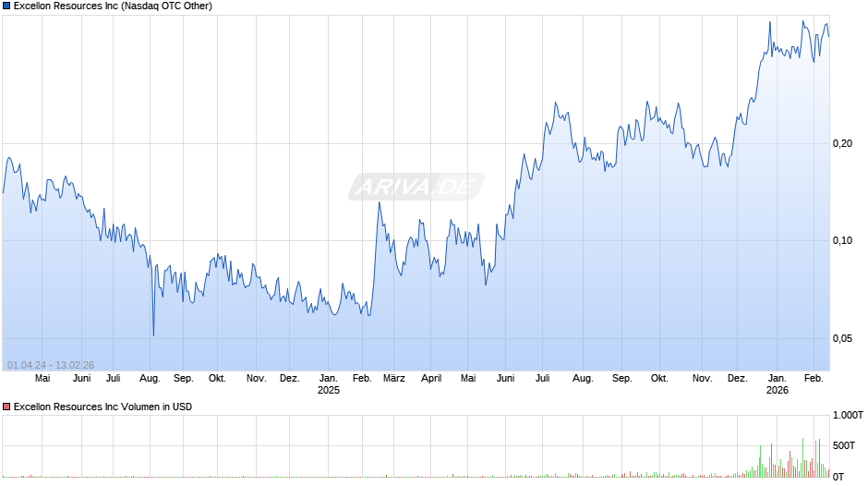Click the red volume legend square
Viewport: 868px width, 486px height.
6,407
